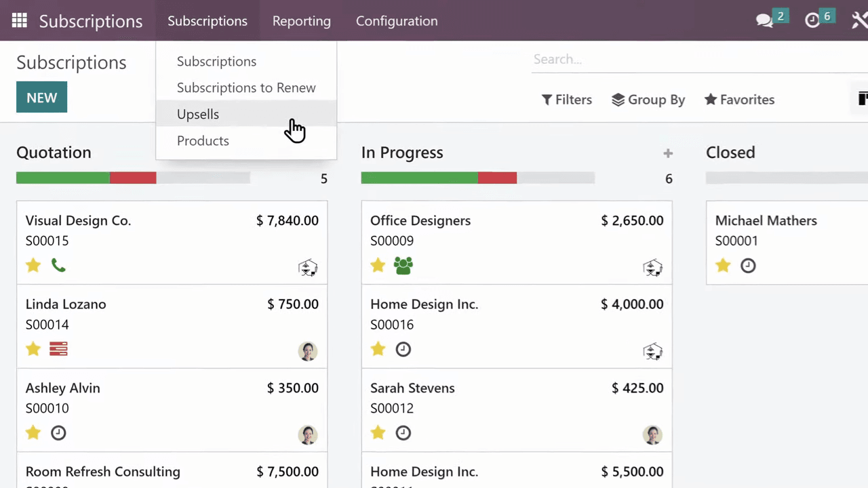Open the kanban view switcher icon
This screenshot has width=868, height=488.
point(862,99)
